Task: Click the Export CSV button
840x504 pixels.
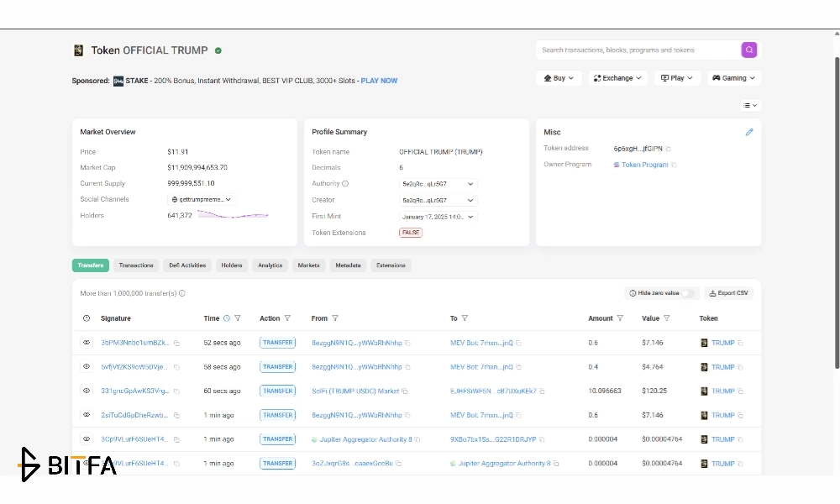Action: [728, 293]
